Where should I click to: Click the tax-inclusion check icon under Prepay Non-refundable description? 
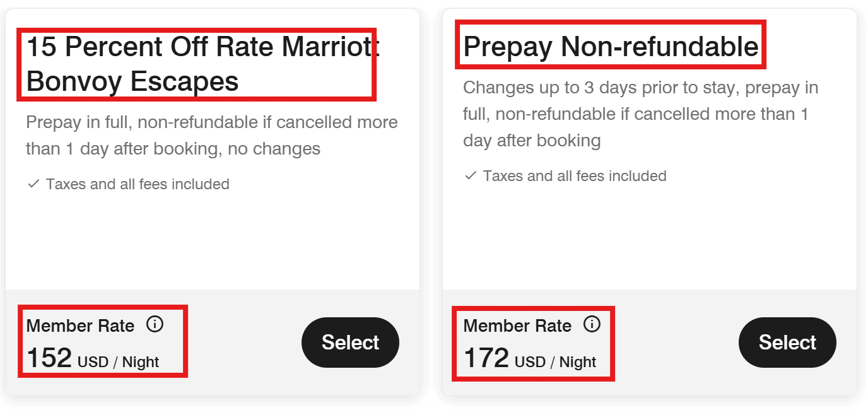(469, 176)
